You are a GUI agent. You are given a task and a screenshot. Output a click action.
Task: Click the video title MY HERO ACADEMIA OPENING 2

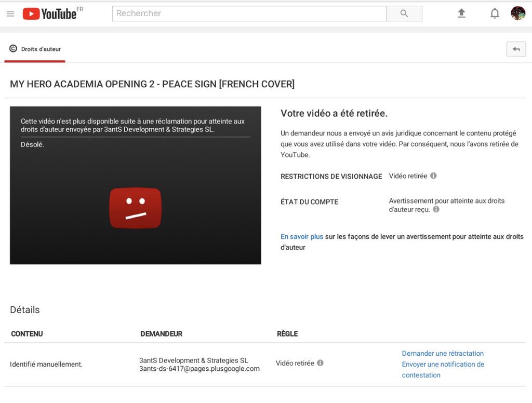point(152,84)
